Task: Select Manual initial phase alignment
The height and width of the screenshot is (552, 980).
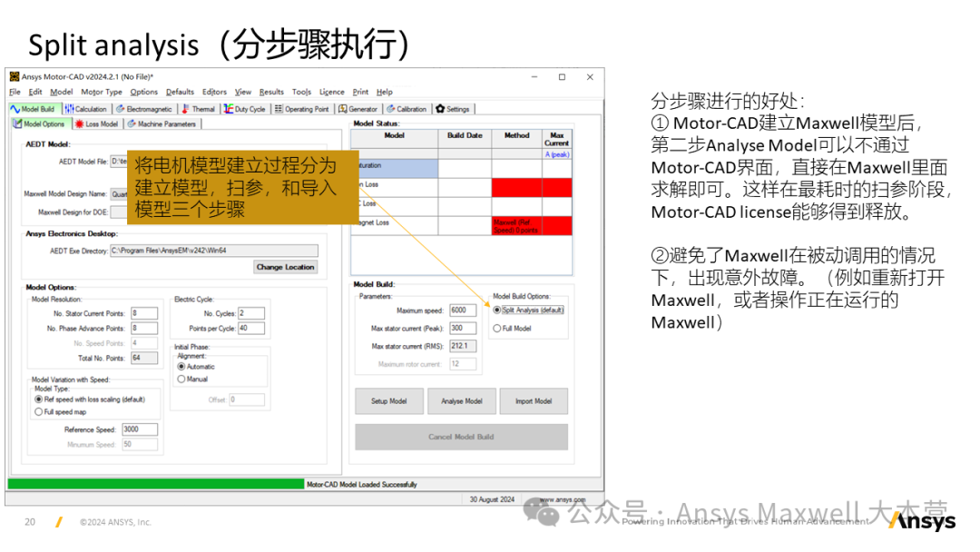Action: tap(192, 379)
